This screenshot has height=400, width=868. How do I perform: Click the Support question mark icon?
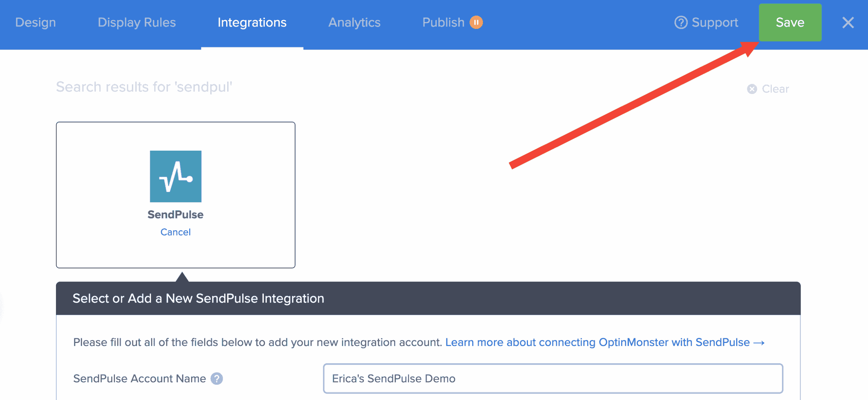(x=681, y=23)
